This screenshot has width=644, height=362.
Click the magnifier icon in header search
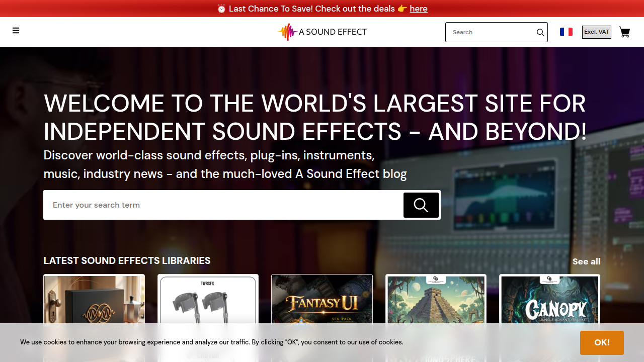click(540, 32)
